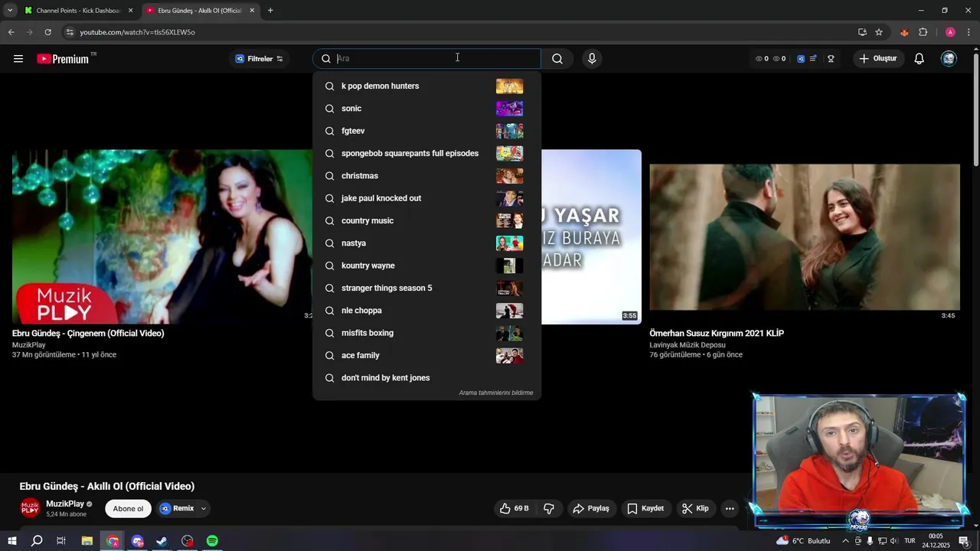Viewport: 980px width, 551px height.
Task: Open the YouTube hamburger guide menu
Action: coord(18,59)
